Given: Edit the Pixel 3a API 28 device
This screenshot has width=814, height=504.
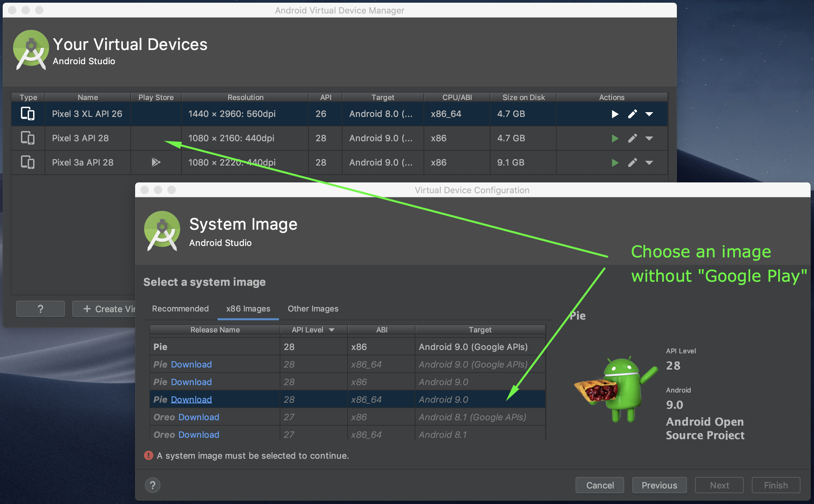Looking at the screenshot, I should (632, 163).
